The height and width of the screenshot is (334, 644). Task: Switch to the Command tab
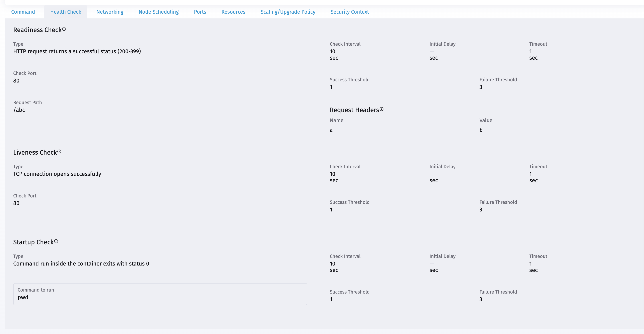click(23, 12)
